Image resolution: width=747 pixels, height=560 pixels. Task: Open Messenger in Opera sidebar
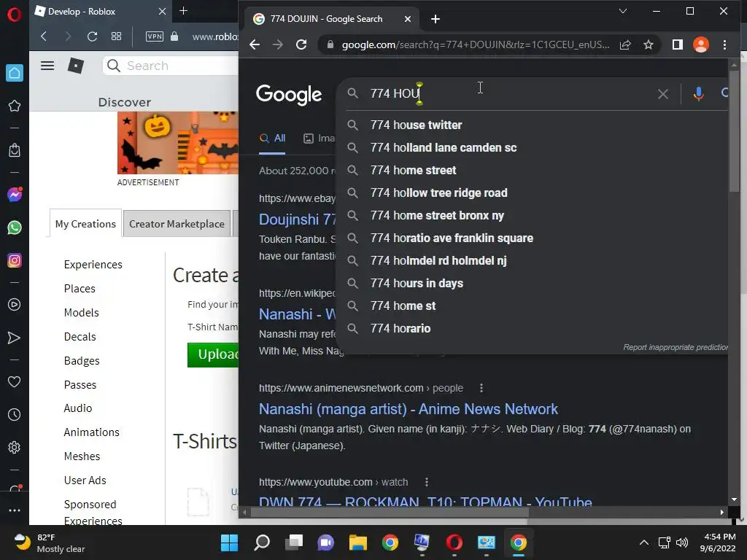coord(15,194)
